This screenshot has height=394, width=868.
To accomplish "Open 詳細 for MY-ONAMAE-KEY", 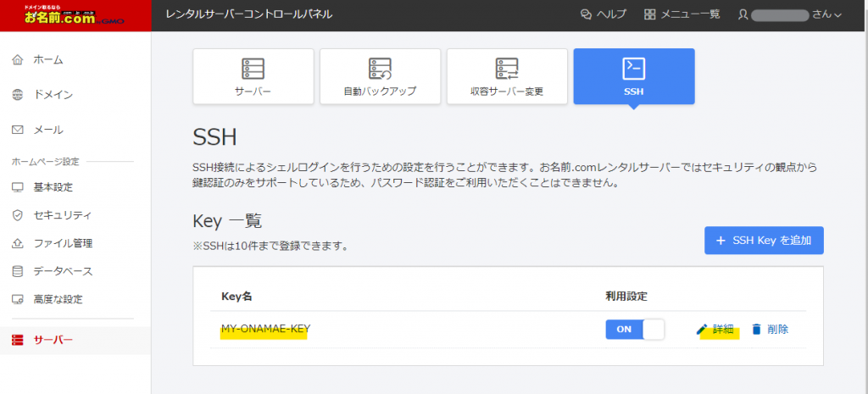I will [715, 330].
